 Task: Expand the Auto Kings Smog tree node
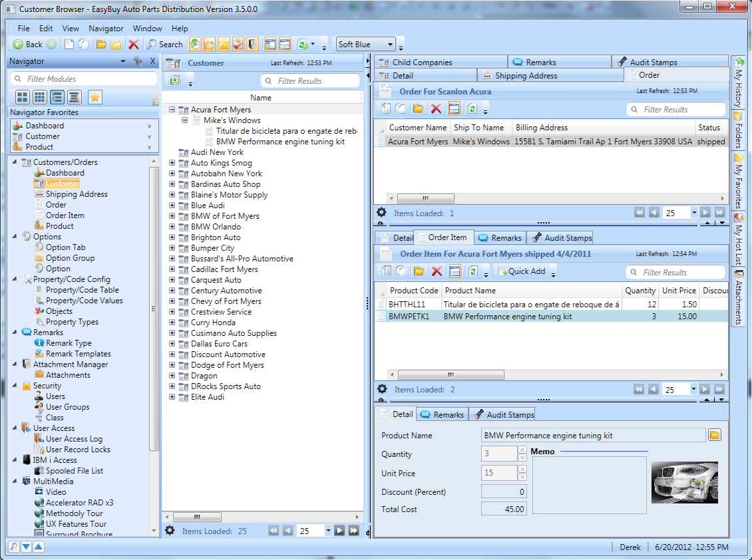172,162
